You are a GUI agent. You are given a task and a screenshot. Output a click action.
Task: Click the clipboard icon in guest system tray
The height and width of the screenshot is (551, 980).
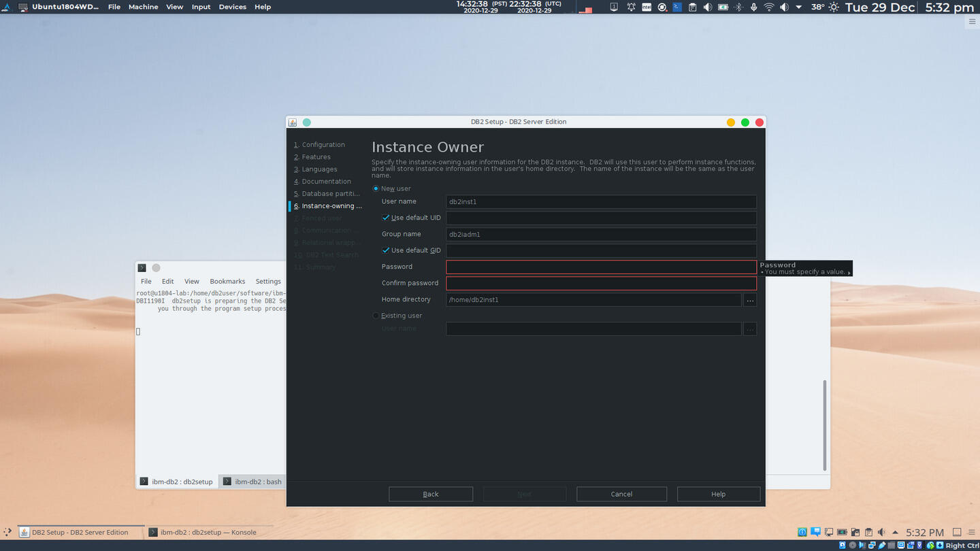click(x=868, y=532)
